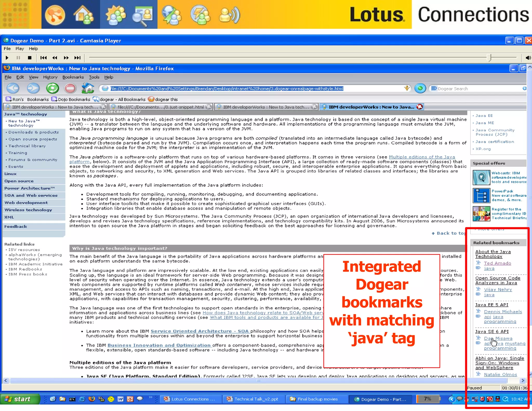Click Firefox Back arrow button

pos(13,88)
